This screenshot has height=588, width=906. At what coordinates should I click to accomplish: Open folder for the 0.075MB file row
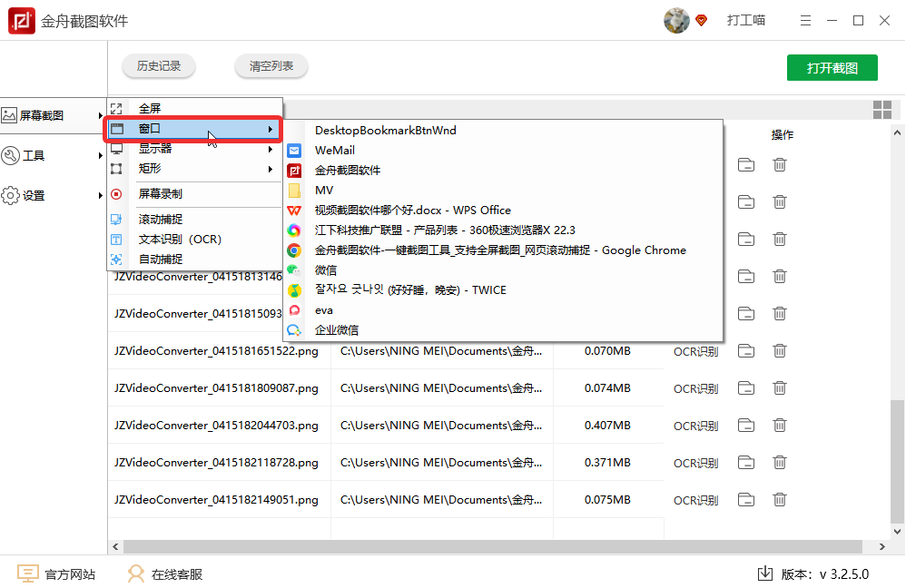[x=746, y=500]
